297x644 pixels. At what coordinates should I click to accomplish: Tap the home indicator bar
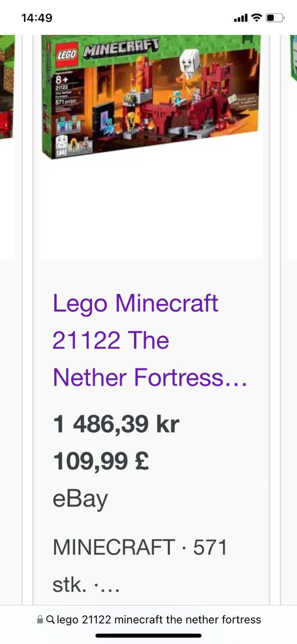click(x=148, y=636)
